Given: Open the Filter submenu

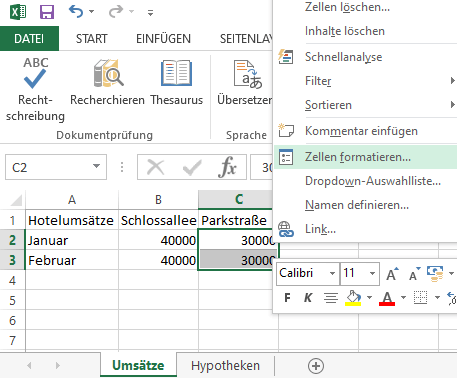Looking at the screenshot, I should tap(365, 81).
